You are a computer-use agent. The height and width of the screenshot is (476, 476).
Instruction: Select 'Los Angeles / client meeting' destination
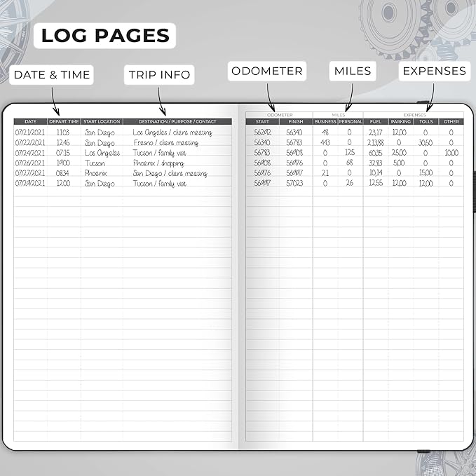(x=172, y=132)
